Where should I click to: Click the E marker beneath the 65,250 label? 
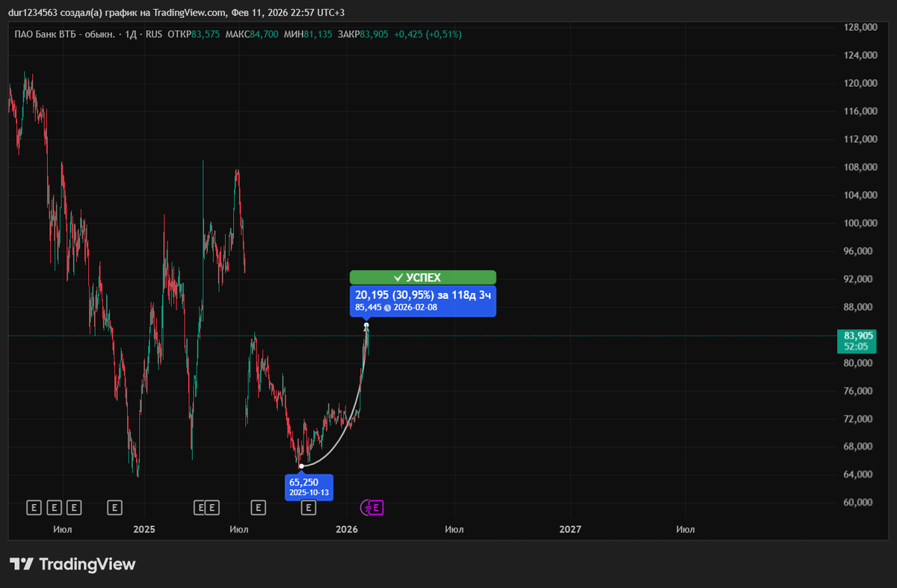[x=308, y=508]
